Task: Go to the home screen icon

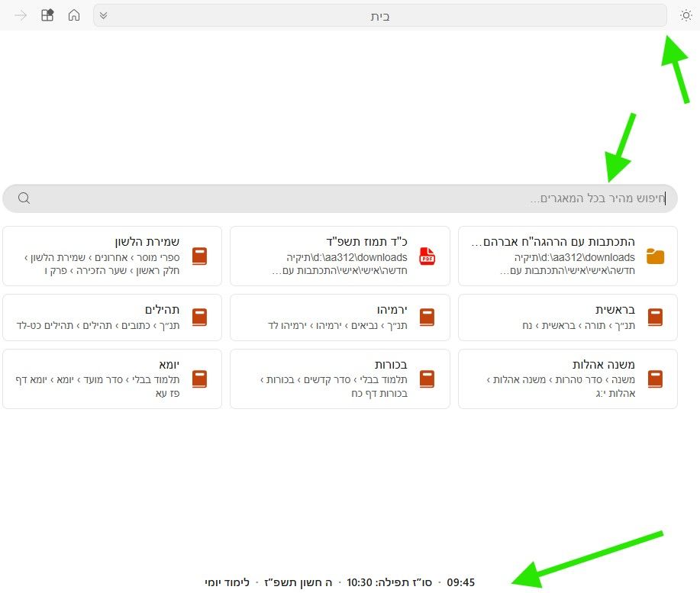Action: point(74,15)
